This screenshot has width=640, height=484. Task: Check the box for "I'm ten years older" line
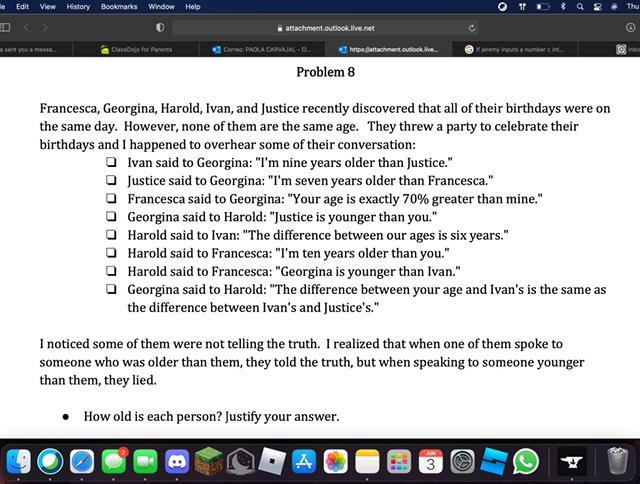(111, 253)
